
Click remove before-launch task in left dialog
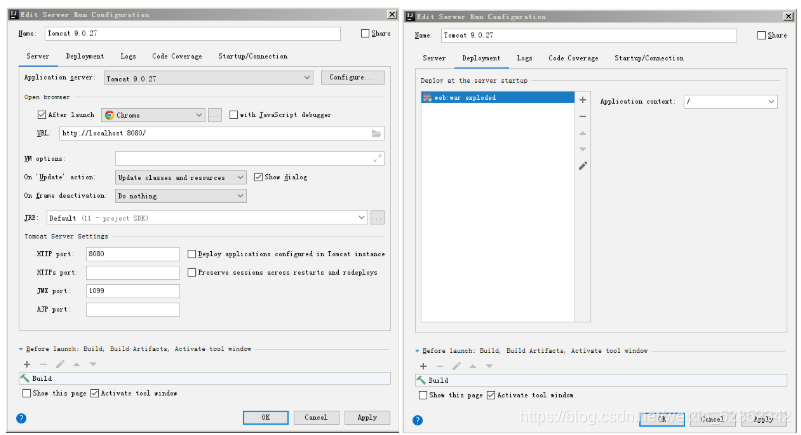pyautogui.click(x=43, y=364)
